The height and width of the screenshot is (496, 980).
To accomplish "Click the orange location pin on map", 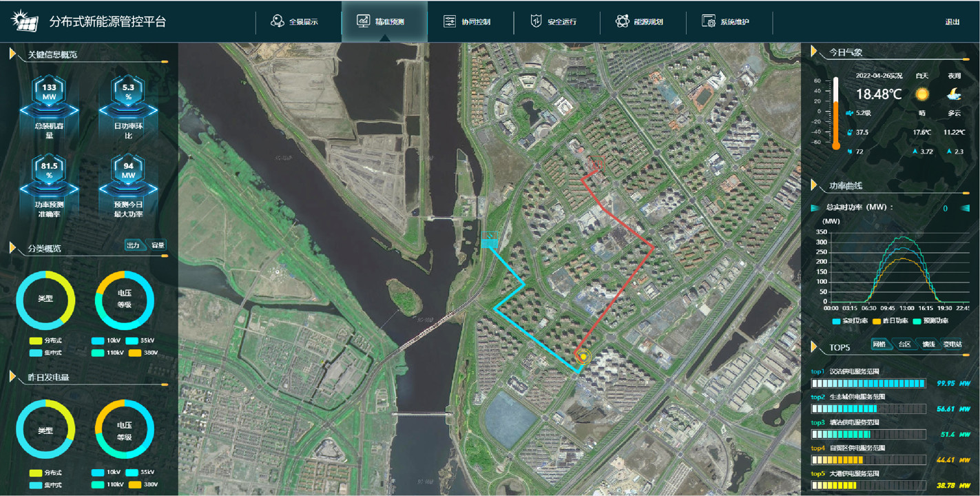I will (x=583, y=355).
